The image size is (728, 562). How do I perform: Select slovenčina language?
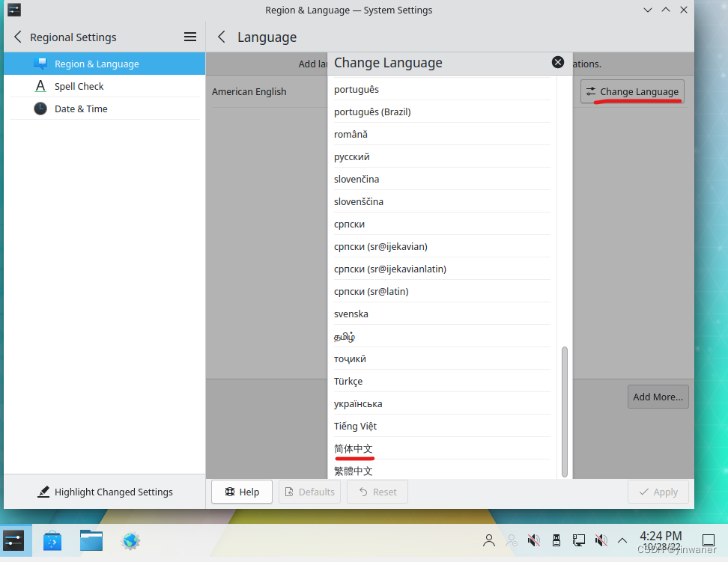coord(442,179)
